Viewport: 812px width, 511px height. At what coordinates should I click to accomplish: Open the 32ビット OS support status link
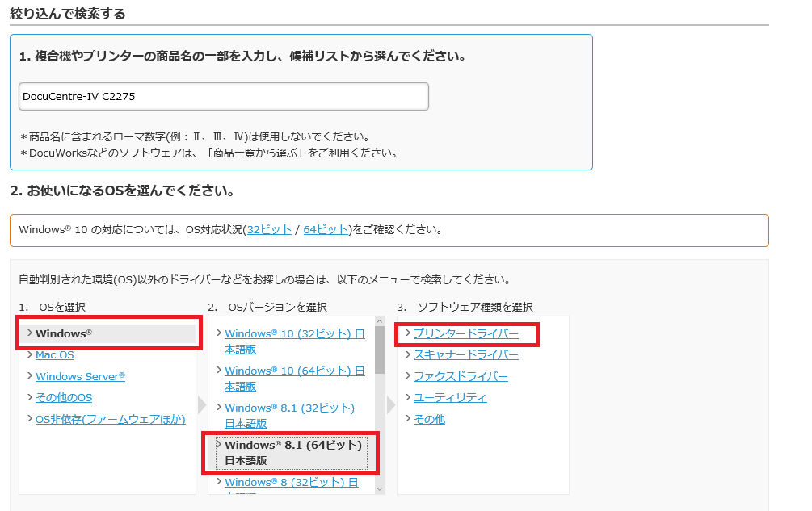[x=269, y=229]
